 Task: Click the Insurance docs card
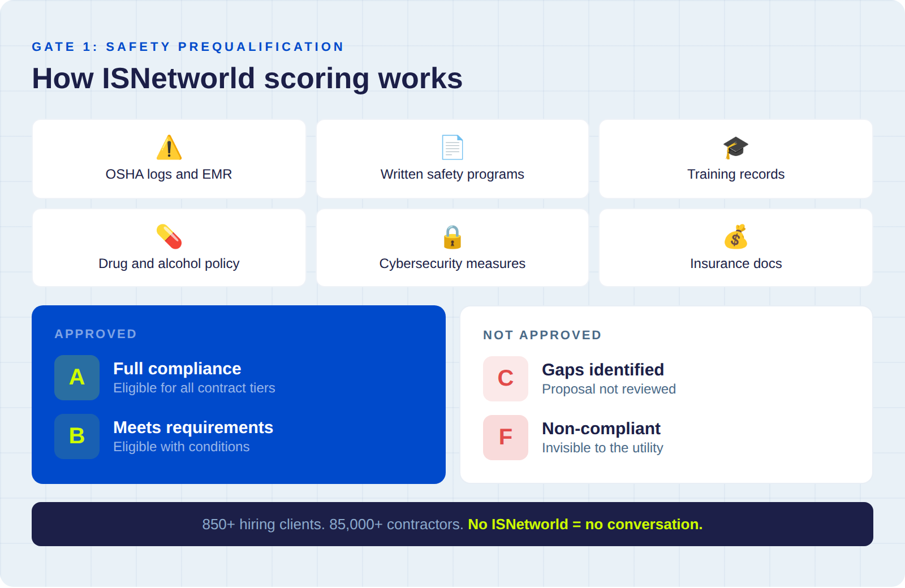pyautogui.click(x=735, y=247)
